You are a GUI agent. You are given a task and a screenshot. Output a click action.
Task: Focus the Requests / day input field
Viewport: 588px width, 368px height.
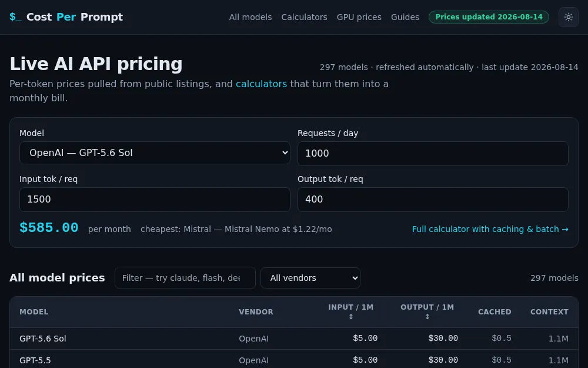tap(433, 154)
